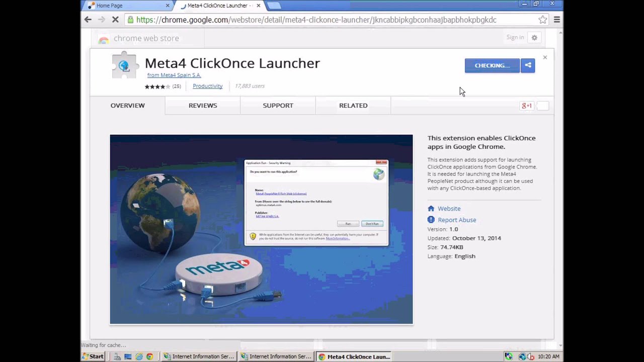The image size is (644, 362).
Task: Close the extension detail overlay
Action: point(545,57)
